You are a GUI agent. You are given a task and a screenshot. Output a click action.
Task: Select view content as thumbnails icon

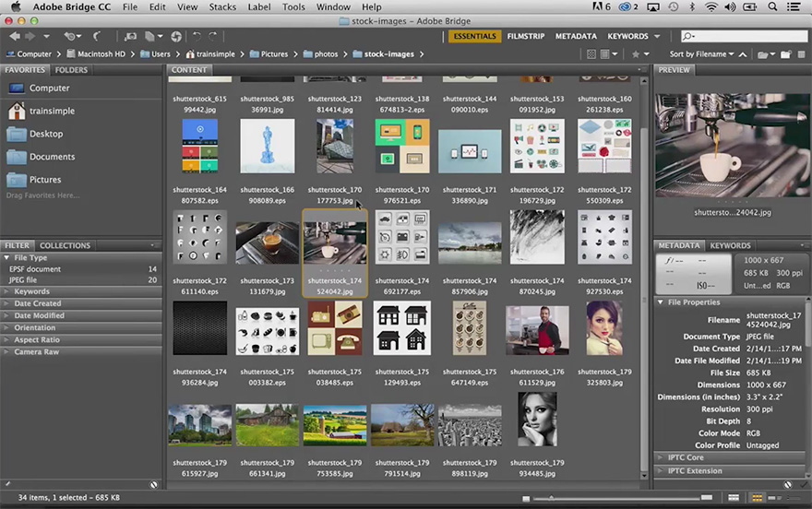pyautogui.click(x=758, y=498)
